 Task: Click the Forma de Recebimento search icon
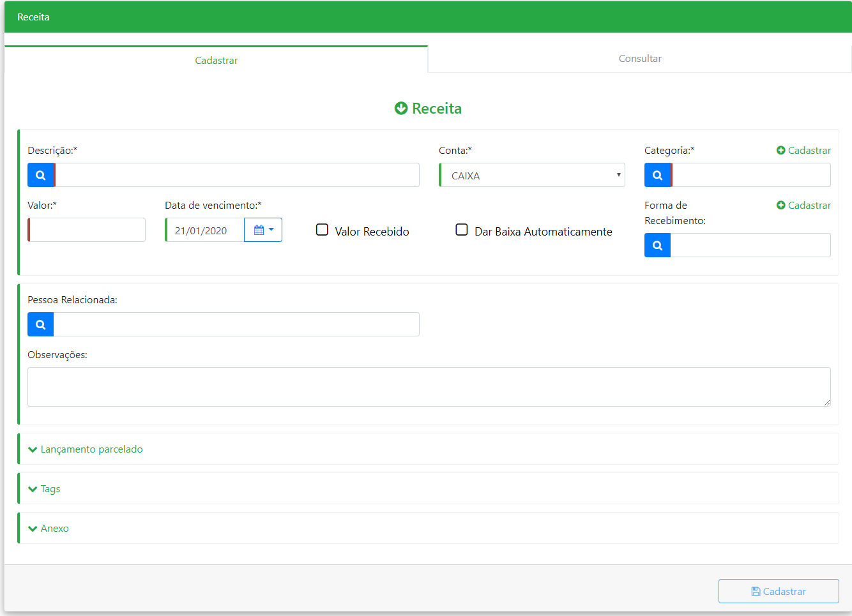click(x=658, y=245)
